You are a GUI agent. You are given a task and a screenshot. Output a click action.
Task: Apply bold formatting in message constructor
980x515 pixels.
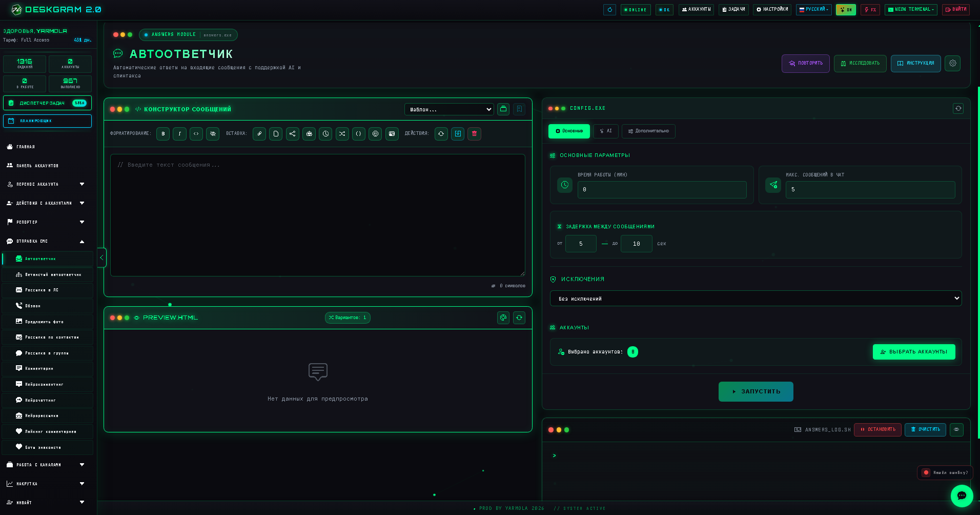pyautogui.click(x=163, y=134)
